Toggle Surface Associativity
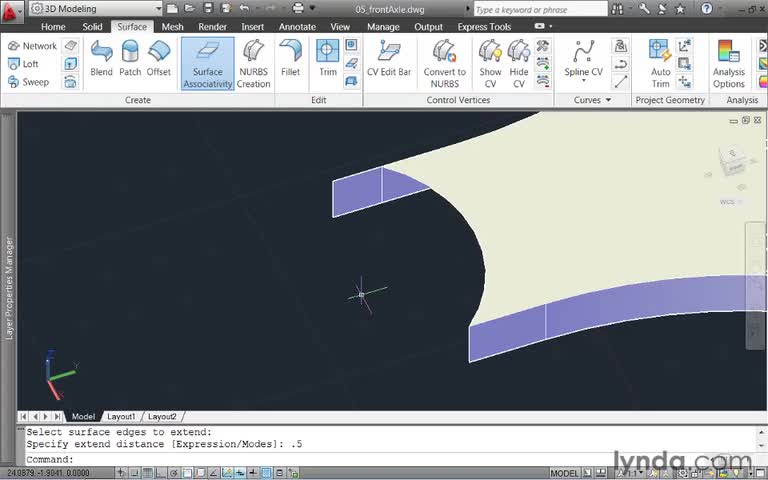The height and width of the screenshot is (480, 768). 208,64
